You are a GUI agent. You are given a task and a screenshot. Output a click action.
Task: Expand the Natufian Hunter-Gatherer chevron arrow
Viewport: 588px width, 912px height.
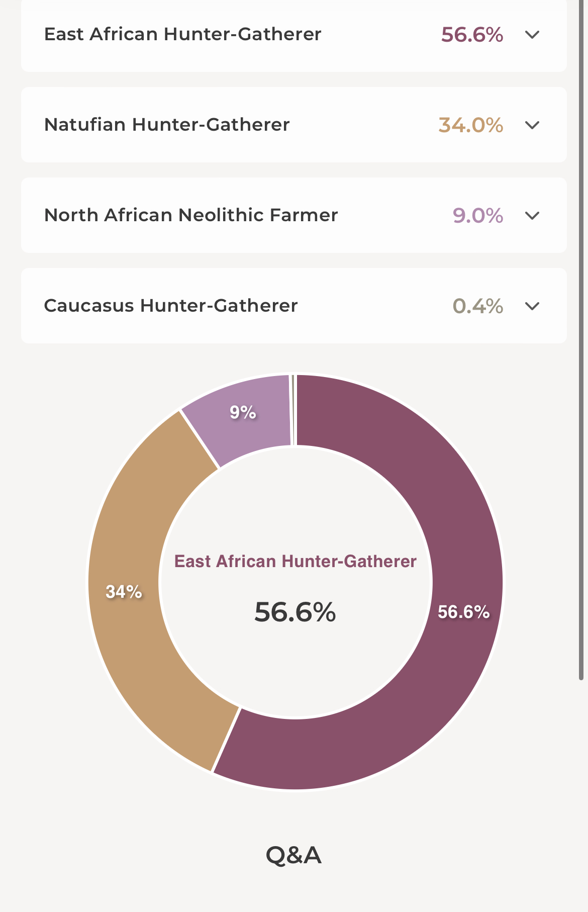click(x=532, y=125)
